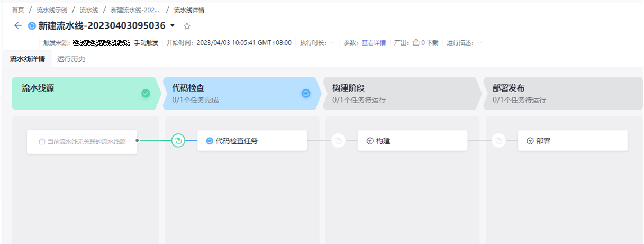Screen dimensions: 644x244
Task: Click the blue running status icon by pipeline title
Action: pos(32,25)
